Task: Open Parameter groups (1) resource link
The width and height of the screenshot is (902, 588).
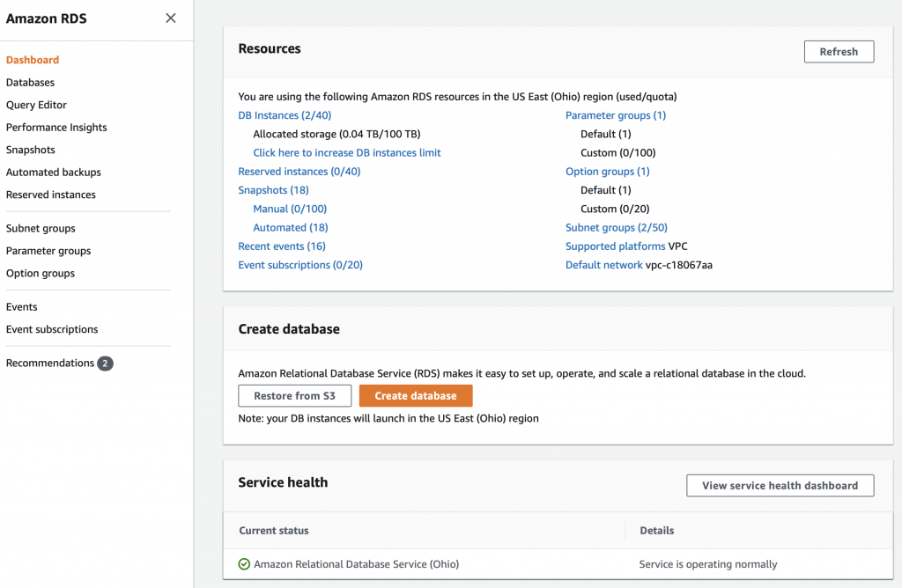Action: point(616,115)
